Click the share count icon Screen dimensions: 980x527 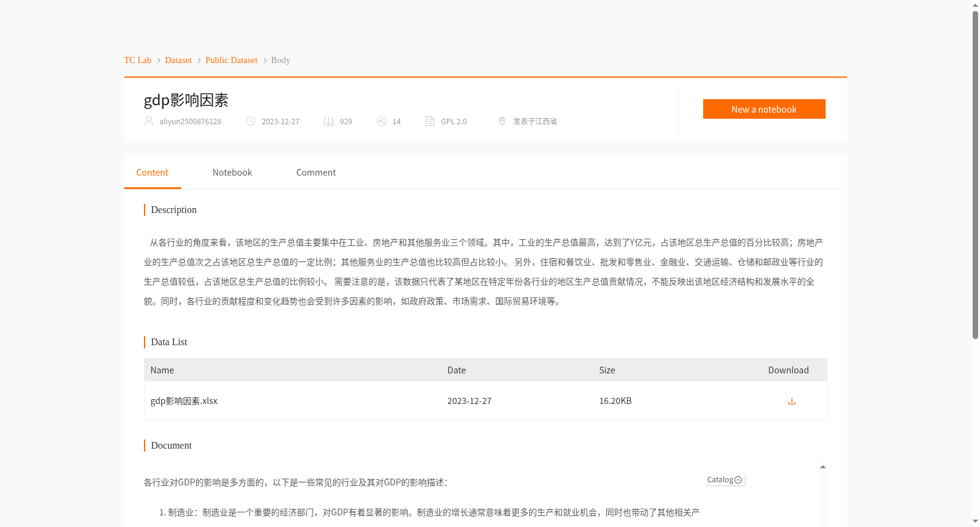click(x=382, y=121)
